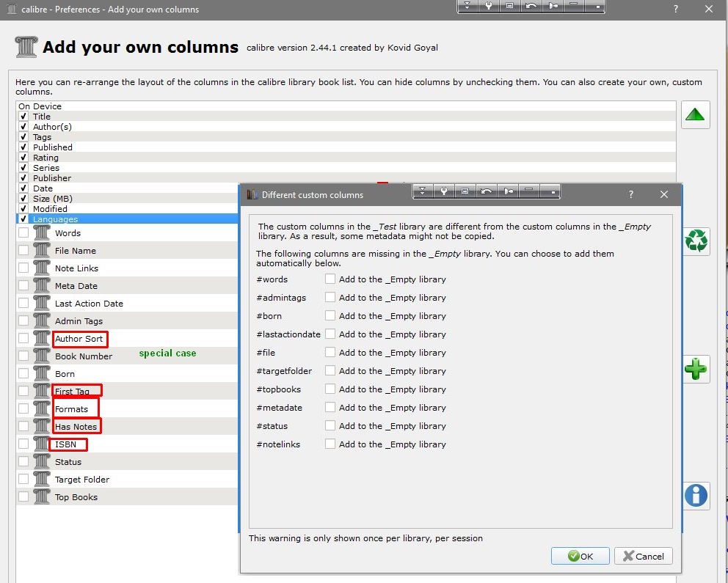Select the Size (MB) column row
The width and height of the screenshot is (728, 583).
point(128,198)
